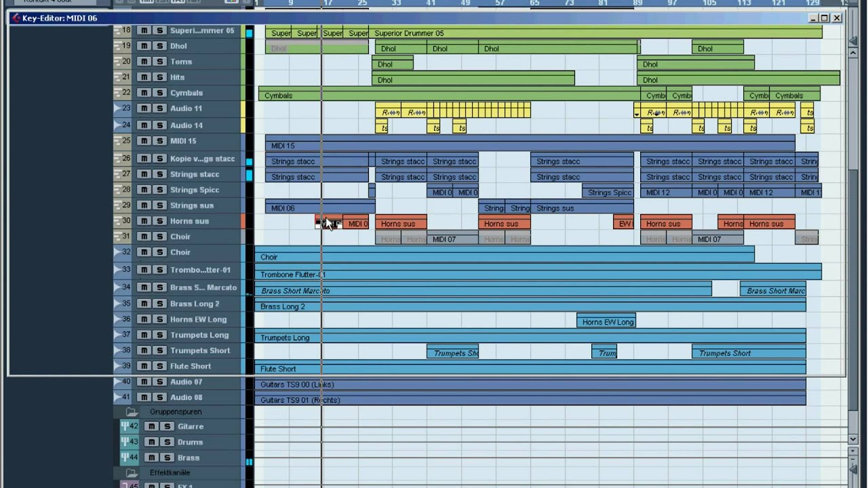Click the MIDI track icon of Toms
This screenshot has height=488, width=868.
click(119, 62)
